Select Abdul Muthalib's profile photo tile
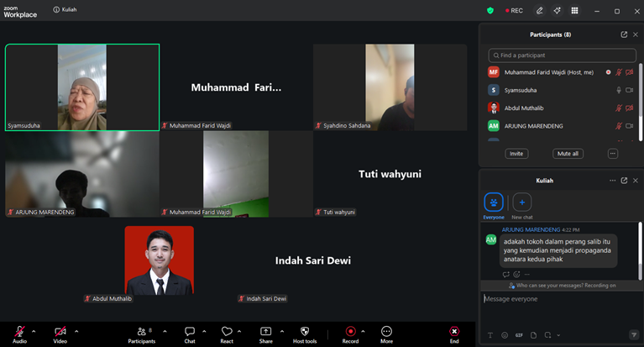Image resolution: width=644 pixels, height=347 pixels. [x=160, y=260]
